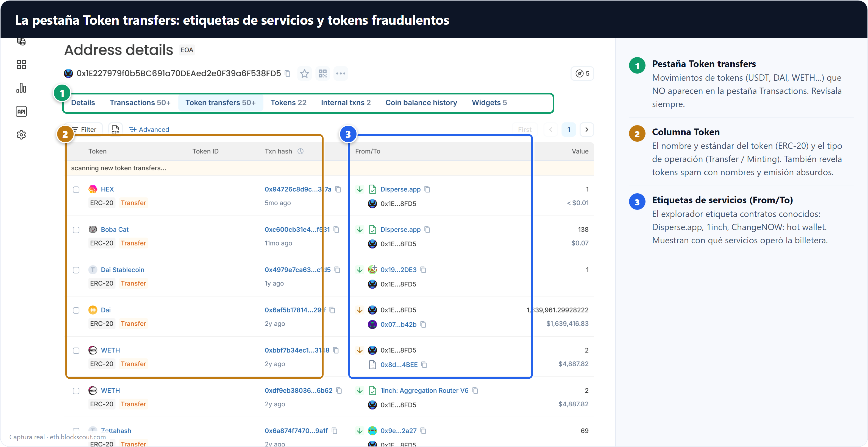
Task: Open the Coin balance history tab
Action: [421, 102]
